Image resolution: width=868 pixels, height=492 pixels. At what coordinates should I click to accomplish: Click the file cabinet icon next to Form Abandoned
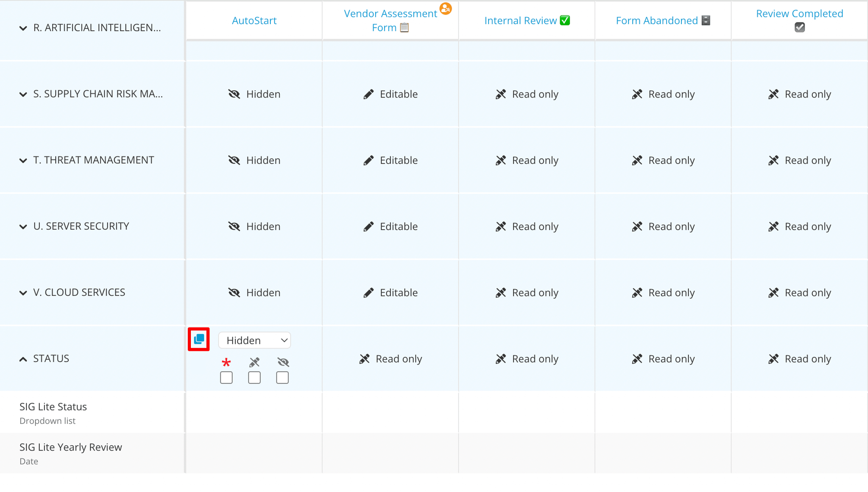pos(706,20)
